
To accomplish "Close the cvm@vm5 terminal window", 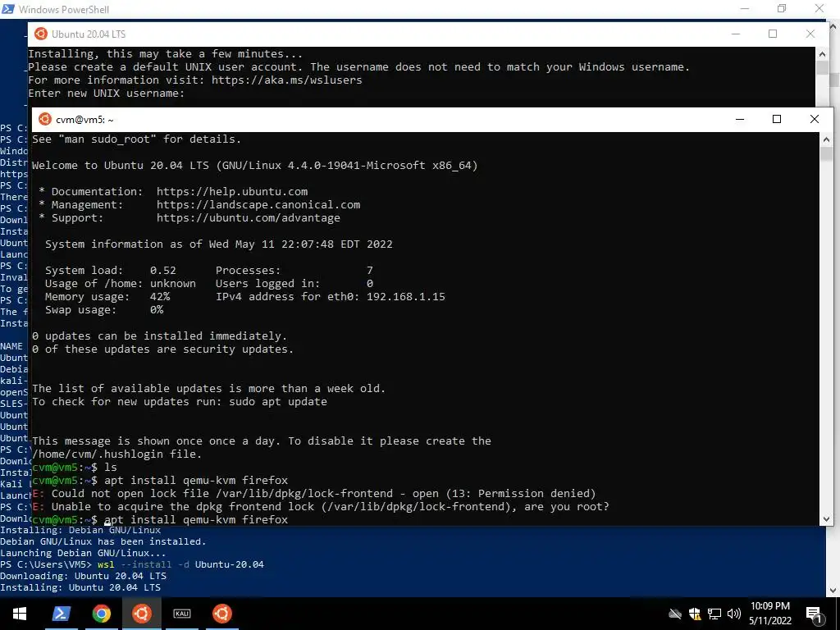I will click(815, 119).
